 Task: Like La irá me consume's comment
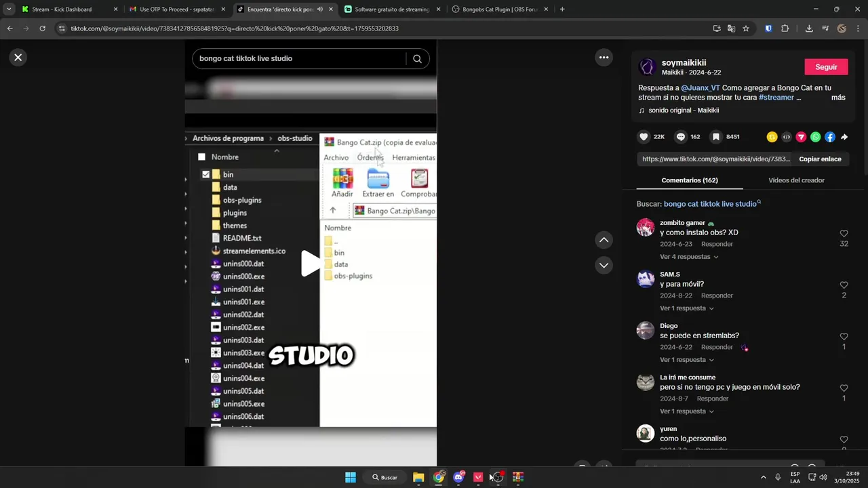pos(844,388)
